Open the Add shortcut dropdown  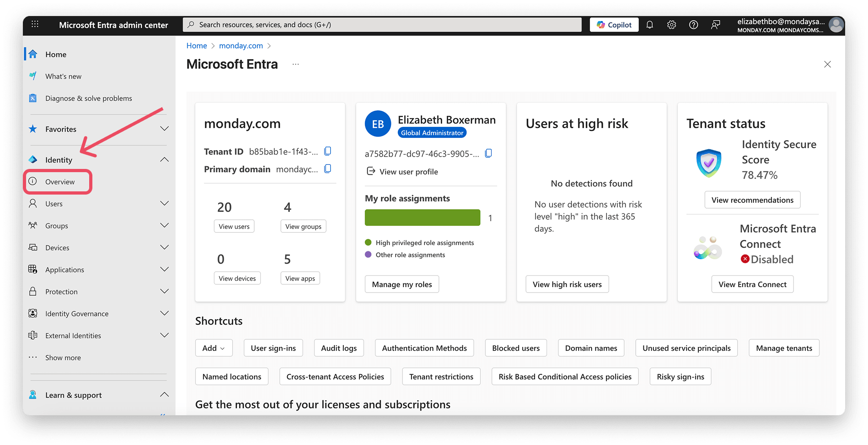[x=214, y=348]
